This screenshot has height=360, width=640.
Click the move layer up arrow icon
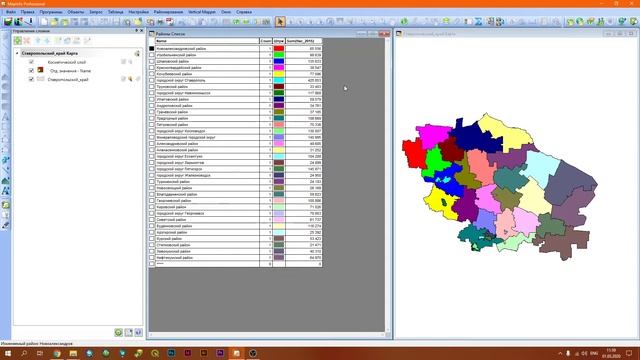pyautogui.click(x=38, y=40)
